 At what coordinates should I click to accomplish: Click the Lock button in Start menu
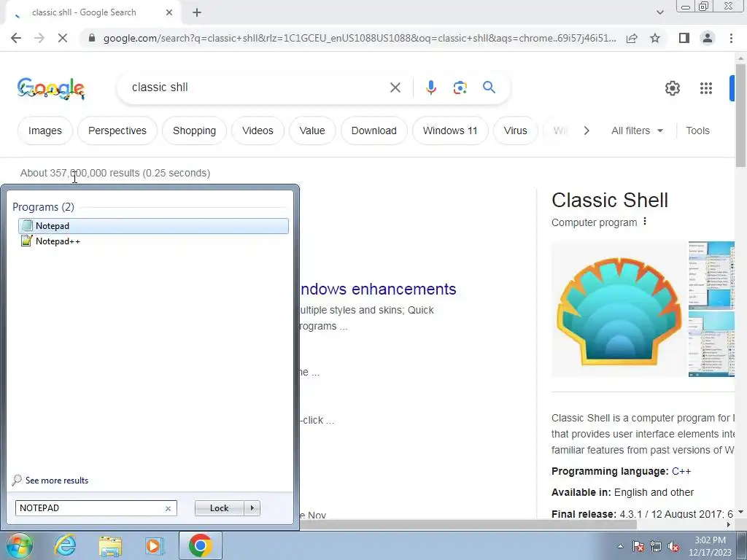click(219, 508)
